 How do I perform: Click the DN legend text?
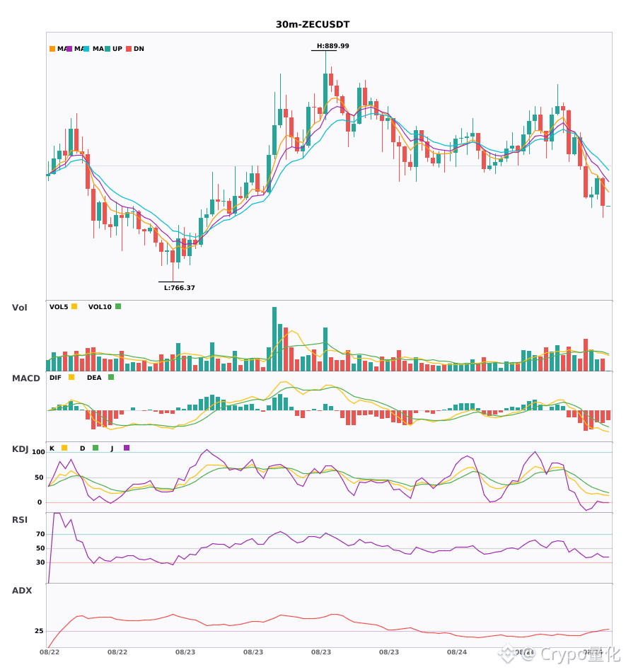(139, 49)
